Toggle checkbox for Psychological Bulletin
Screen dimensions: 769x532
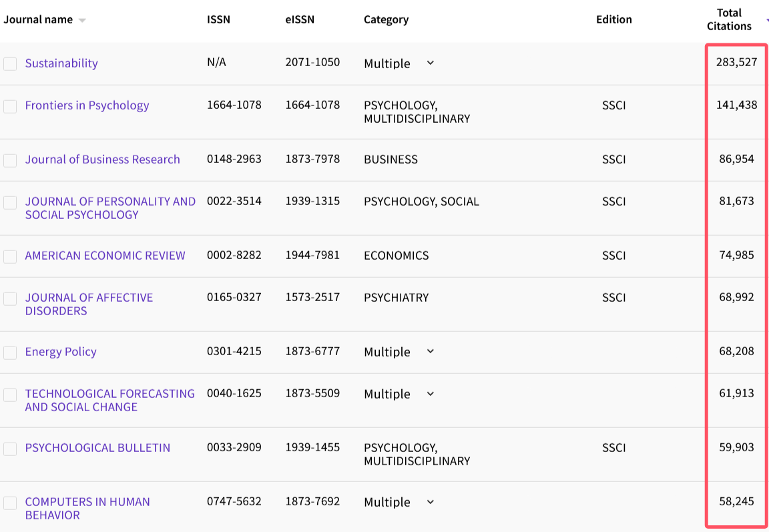click(x=10, y=449)
